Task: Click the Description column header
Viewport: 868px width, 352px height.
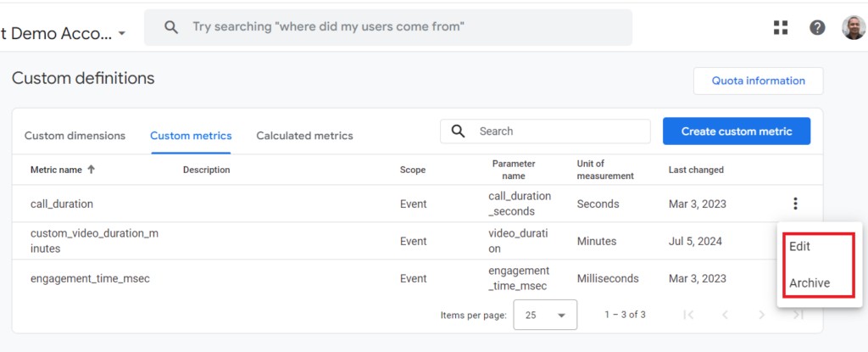Action: coord(207,170)
